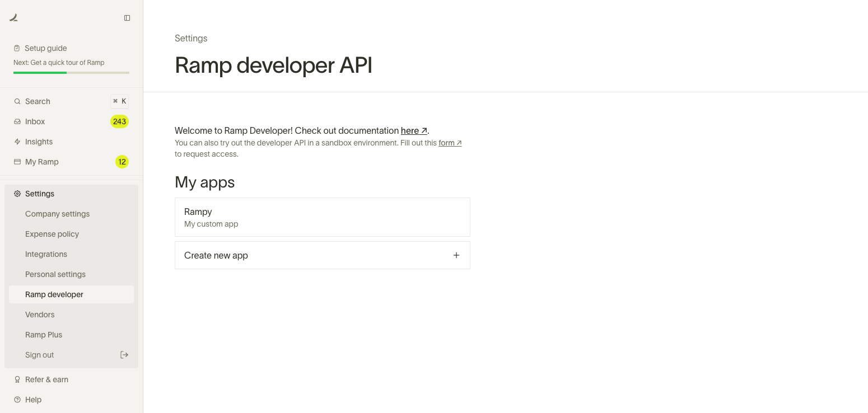Screen dimensions: 868x413
Task: Select the Ramp developer menu item
Action: coord(54,294)
